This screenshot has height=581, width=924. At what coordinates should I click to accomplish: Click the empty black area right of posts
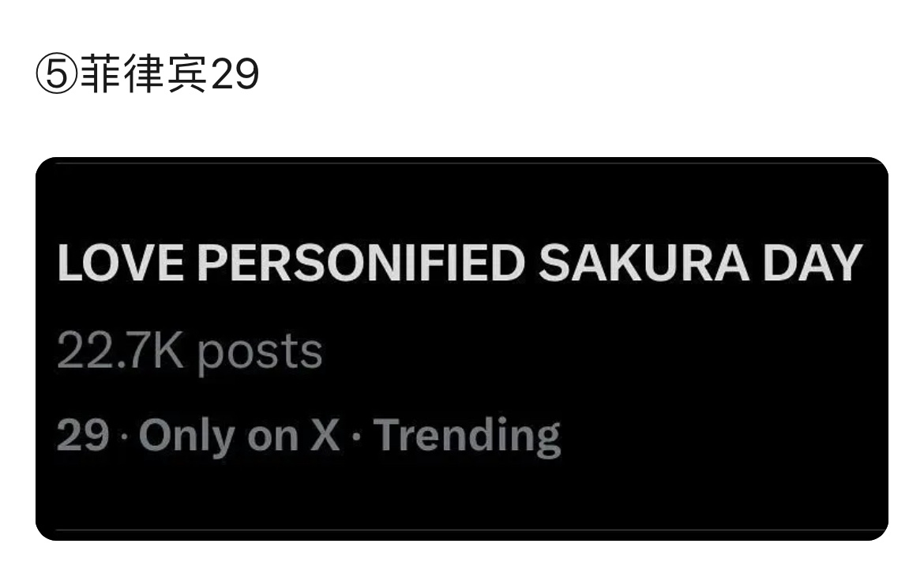(601, 352)
